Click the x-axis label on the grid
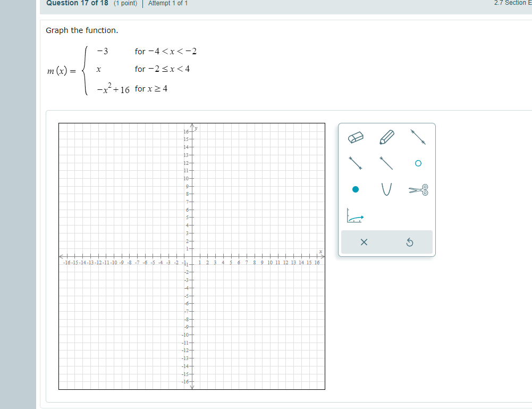 pyautogui.click(x=320, y=251)
